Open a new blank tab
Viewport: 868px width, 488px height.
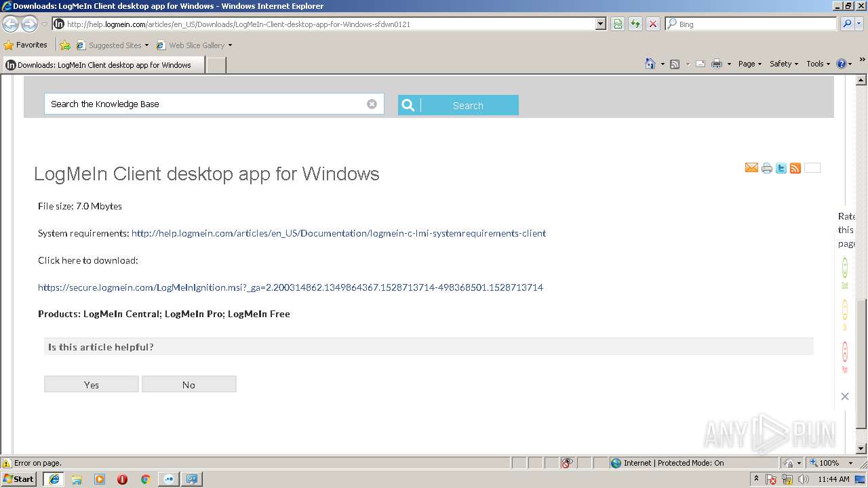tap(216, 65)
